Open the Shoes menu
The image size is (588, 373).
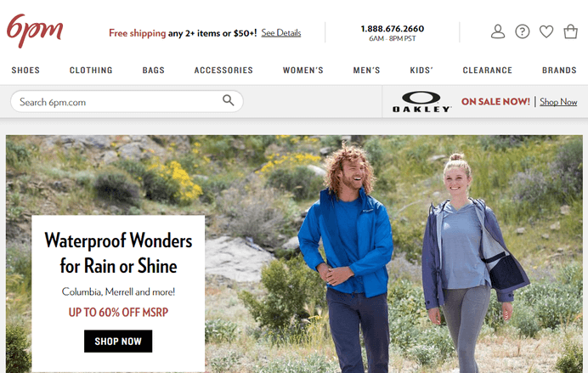point(25,71)
